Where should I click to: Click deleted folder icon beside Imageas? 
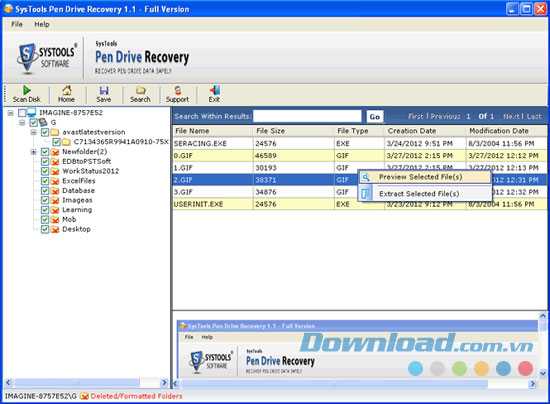[54, 200]
